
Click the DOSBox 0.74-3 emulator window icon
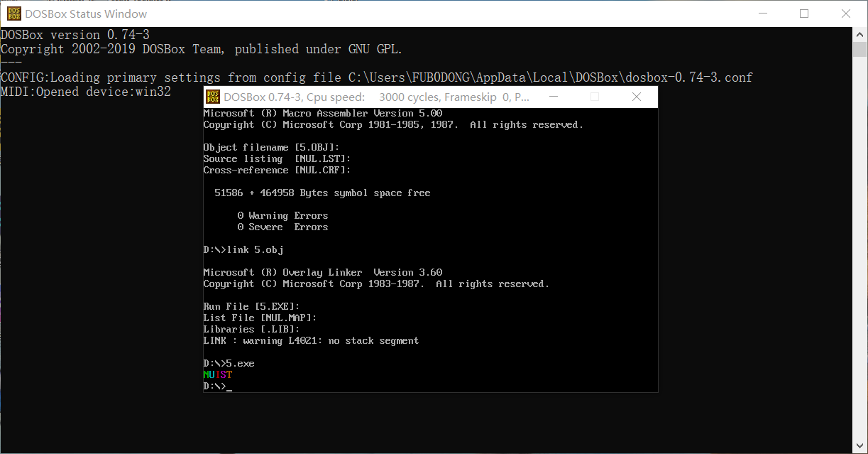tap(213, 97)
